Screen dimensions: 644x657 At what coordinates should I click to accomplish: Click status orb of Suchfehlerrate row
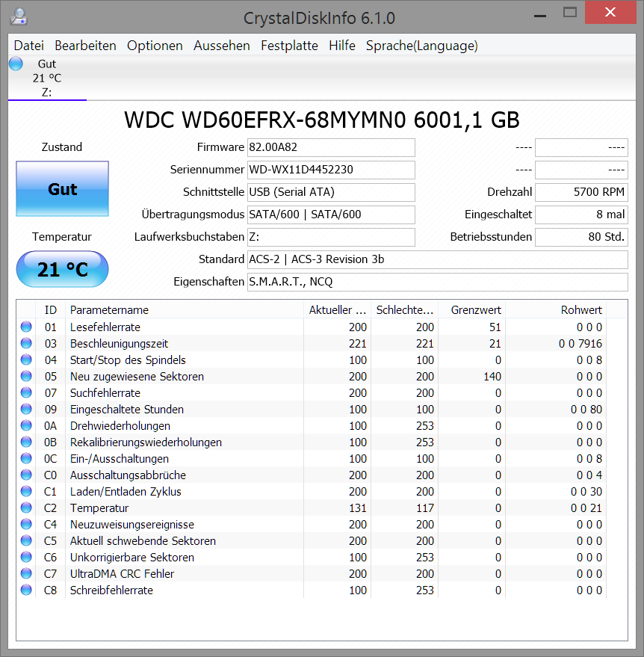coord(26,392)
